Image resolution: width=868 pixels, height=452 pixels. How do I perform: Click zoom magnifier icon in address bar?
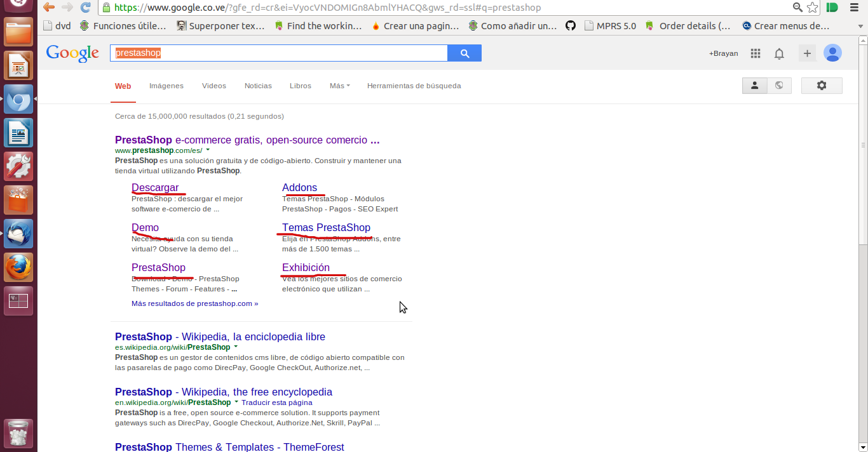pos(798,8)
